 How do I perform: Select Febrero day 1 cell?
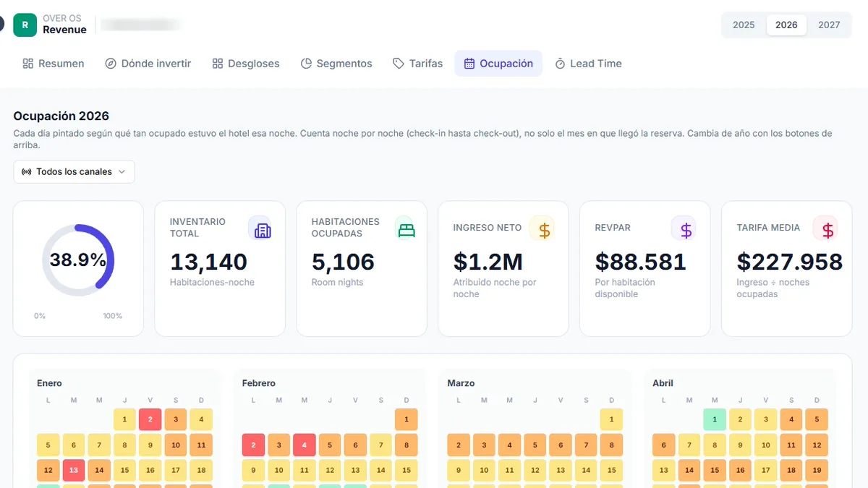click(406, 419)
